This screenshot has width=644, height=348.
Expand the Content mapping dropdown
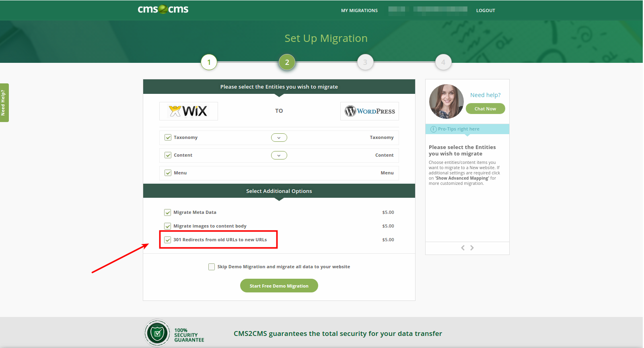point(279,155)
